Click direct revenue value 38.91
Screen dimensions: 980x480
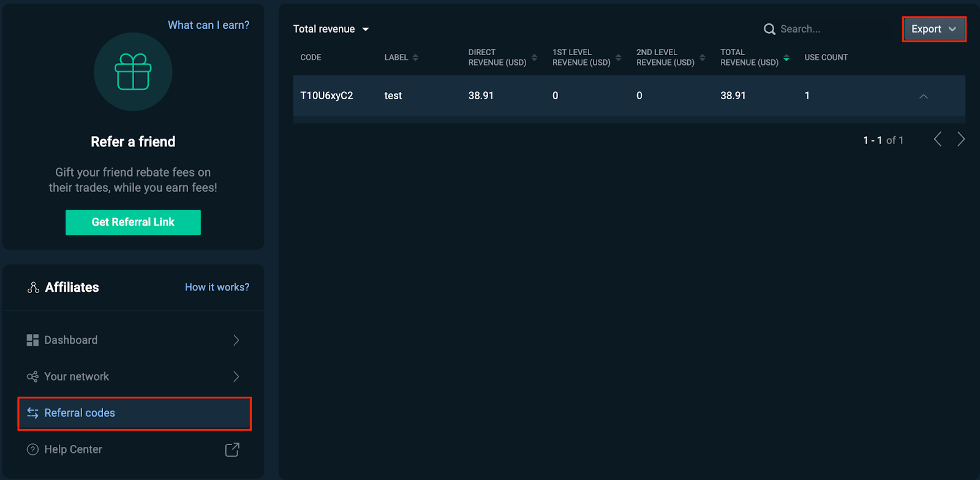click(481, 96)
